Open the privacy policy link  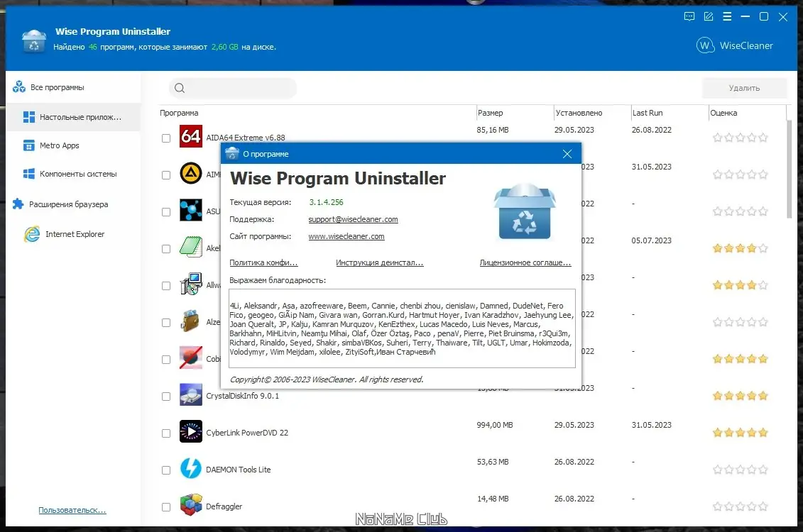[x=263, y=262]
